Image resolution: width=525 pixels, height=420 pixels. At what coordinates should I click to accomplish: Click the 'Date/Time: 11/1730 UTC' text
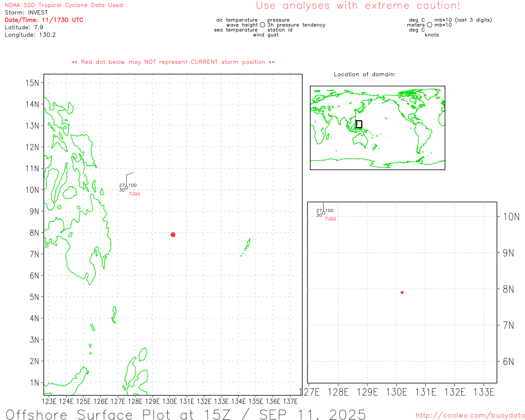44,20
